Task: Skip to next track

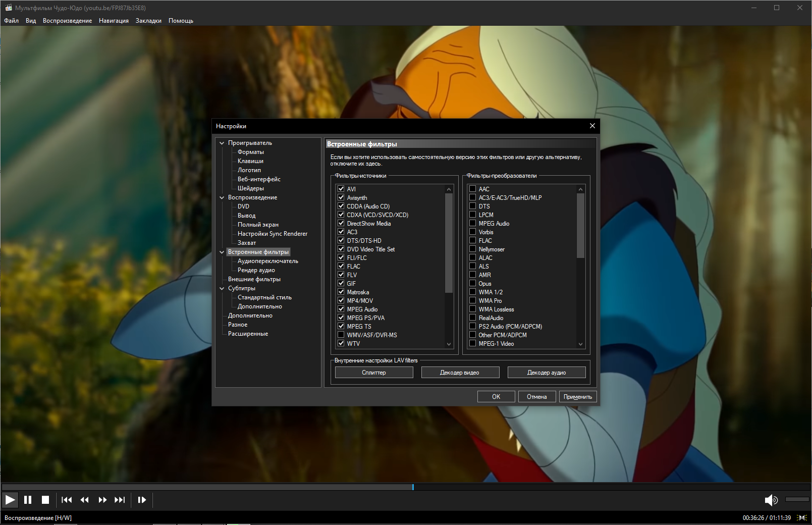Action: [x=120, y=500]
